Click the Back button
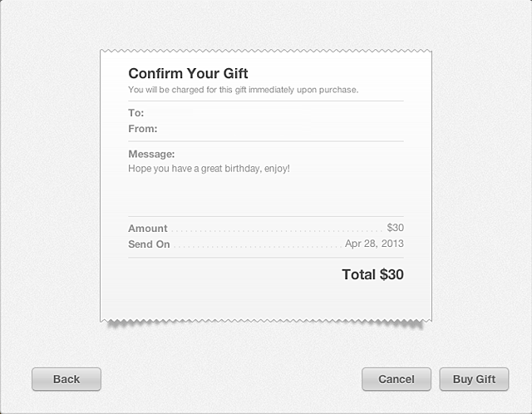The image size is (532, 414). 66,379
